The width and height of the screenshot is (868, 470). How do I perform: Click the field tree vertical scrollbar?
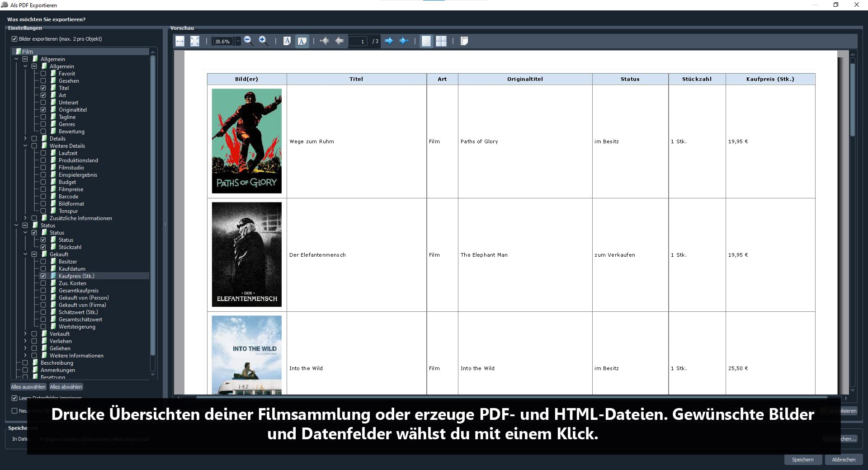(153, 206)
